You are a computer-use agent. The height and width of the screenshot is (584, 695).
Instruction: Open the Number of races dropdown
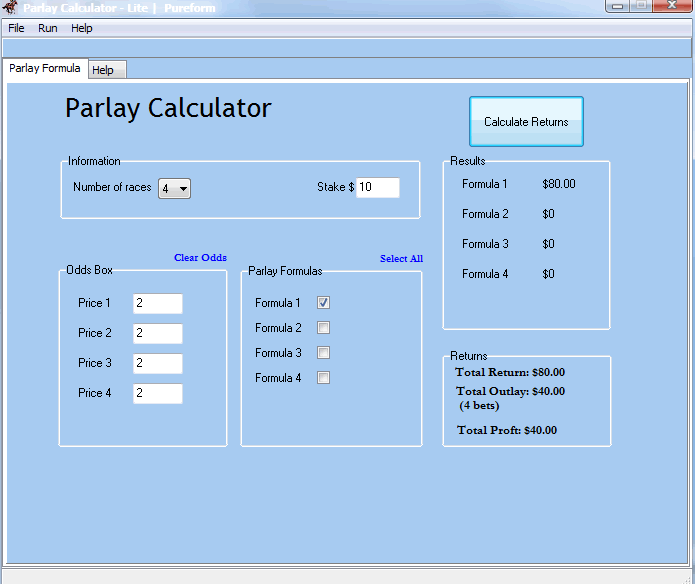point(175,188)
